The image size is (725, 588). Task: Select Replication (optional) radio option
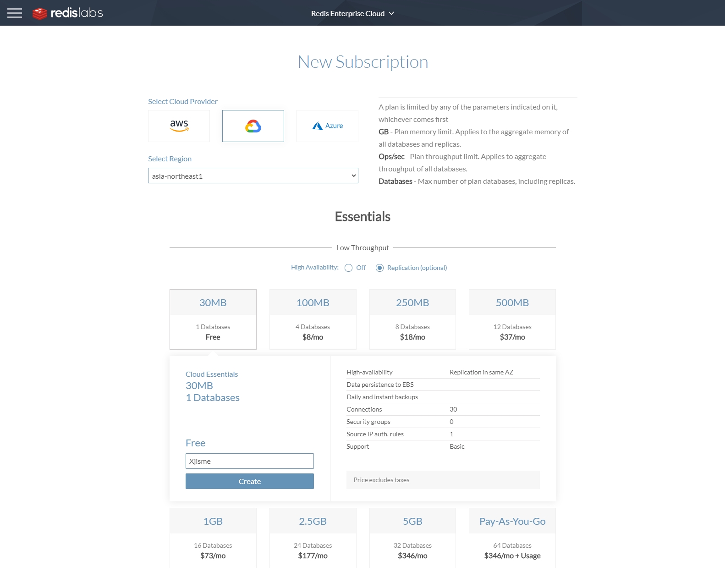[380, 268]
